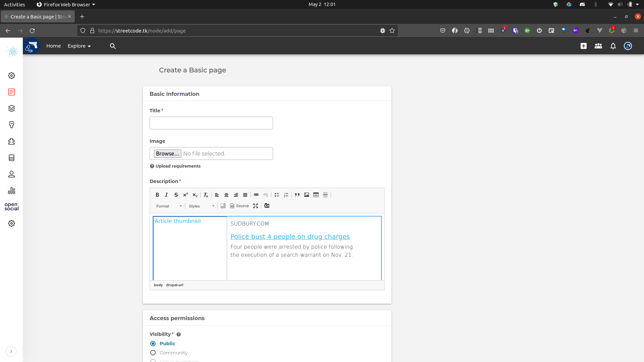Toggle bold formatting in the Description editor
The width and height of the screenshot is (644, 362).
pyautogui.click(x=157, y=195)
